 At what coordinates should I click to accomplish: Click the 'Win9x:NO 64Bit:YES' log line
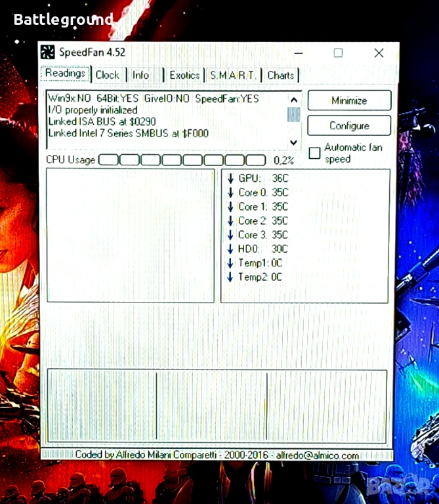tap(154, 98)
